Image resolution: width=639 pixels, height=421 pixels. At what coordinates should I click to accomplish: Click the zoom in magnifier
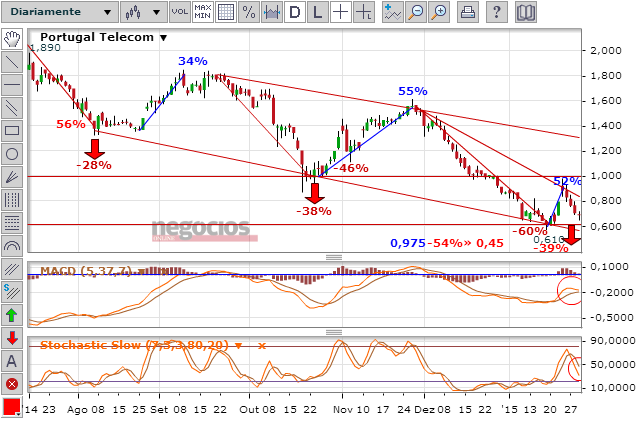coord(440,12)
